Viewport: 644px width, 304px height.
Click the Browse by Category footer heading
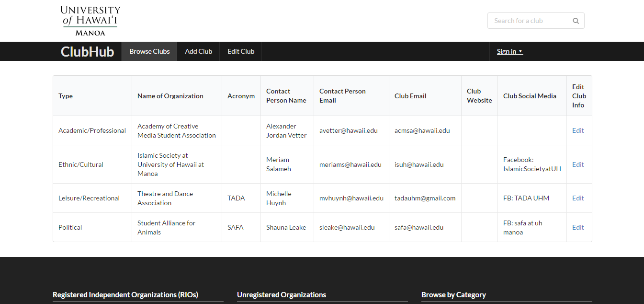pos(453,295)
